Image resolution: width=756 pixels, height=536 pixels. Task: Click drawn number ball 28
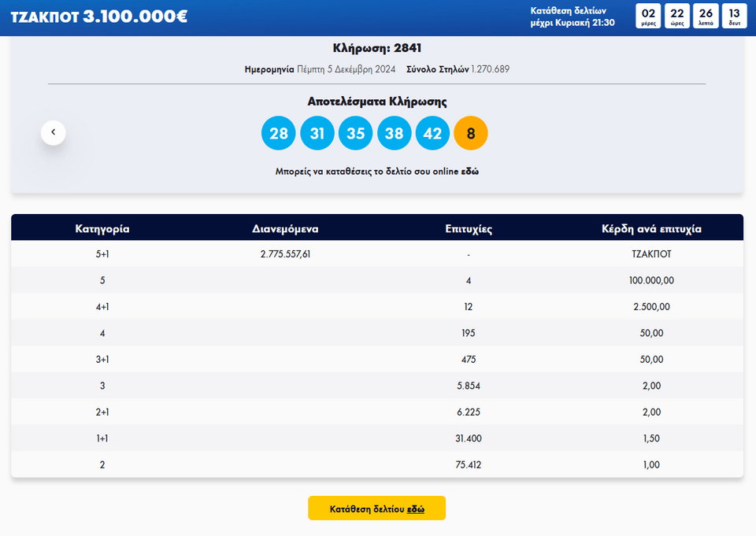pos(279,133)
